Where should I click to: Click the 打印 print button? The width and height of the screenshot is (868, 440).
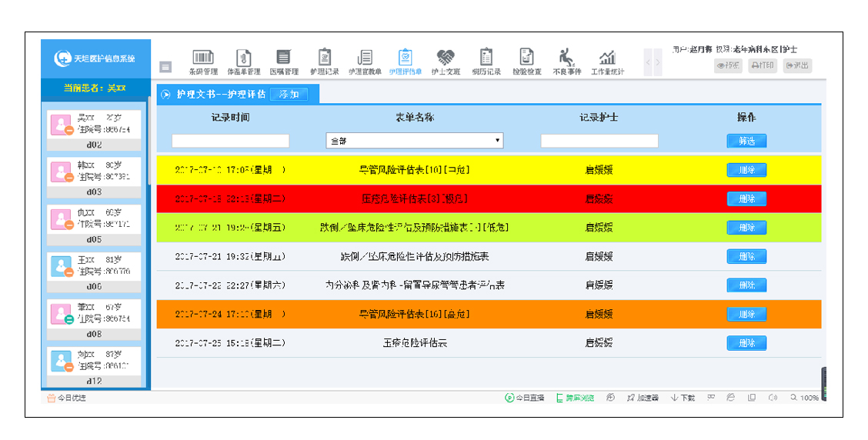tap(763, 66)
